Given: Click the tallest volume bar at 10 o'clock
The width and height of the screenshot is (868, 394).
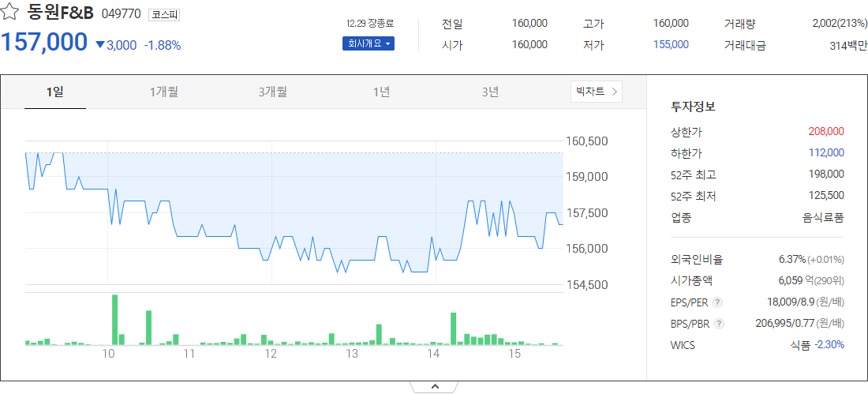Looking at the screenshot, I should 115,320.
